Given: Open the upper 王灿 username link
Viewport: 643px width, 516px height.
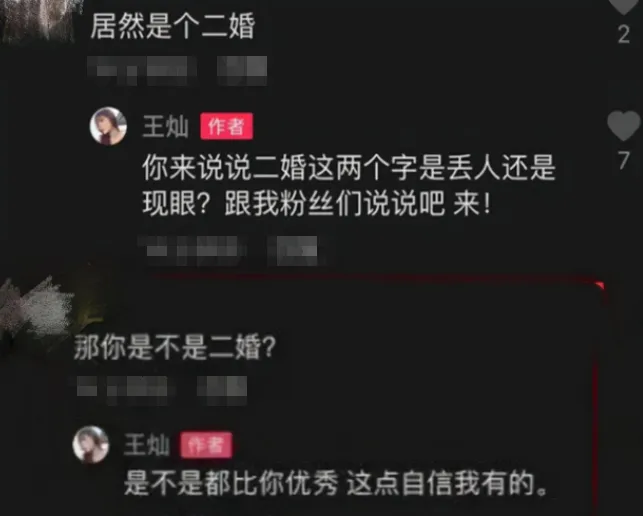Looking at the screenshot, I should [x=165, y=126].
